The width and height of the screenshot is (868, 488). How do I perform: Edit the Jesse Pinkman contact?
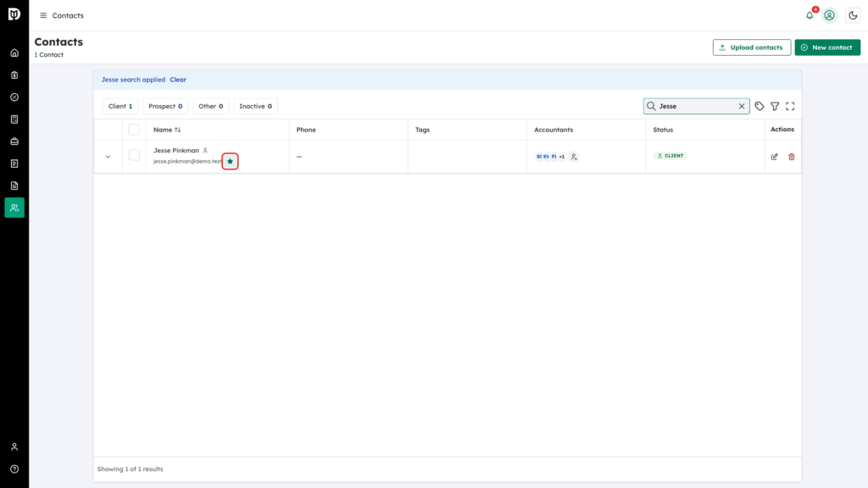(775, 157)
